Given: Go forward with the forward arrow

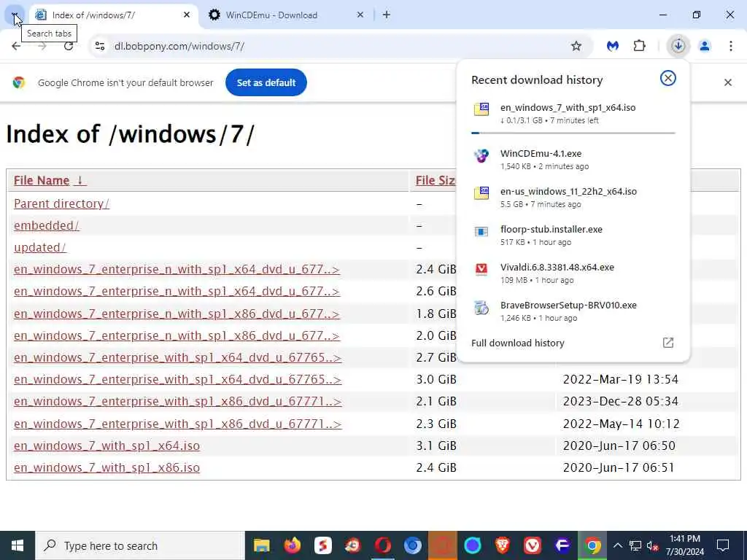Looking at the screenshot, I should tap(42, 46).
